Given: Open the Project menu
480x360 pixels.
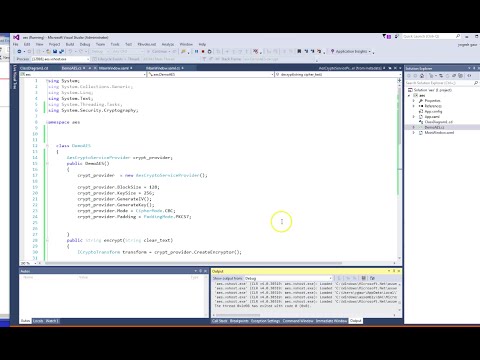Looking at the screenshot, I should tap(54, 44).
